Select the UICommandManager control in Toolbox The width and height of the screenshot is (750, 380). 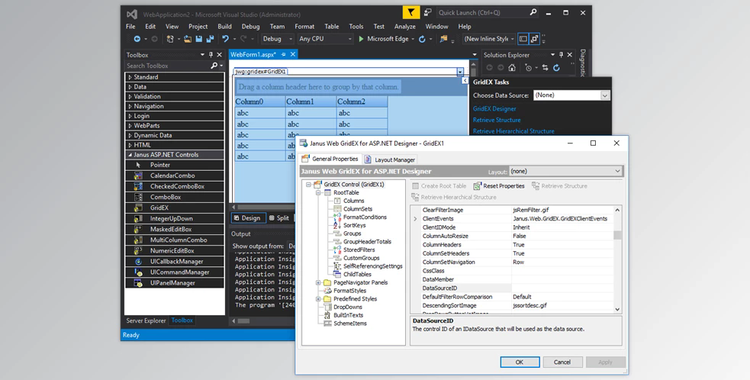(175, 272)
